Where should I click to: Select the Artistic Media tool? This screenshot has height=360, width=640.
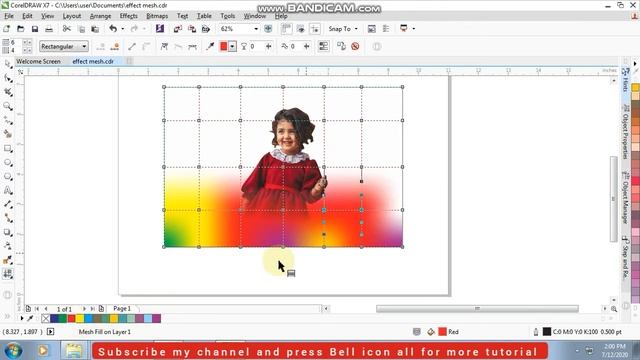(x=8, y=134)
